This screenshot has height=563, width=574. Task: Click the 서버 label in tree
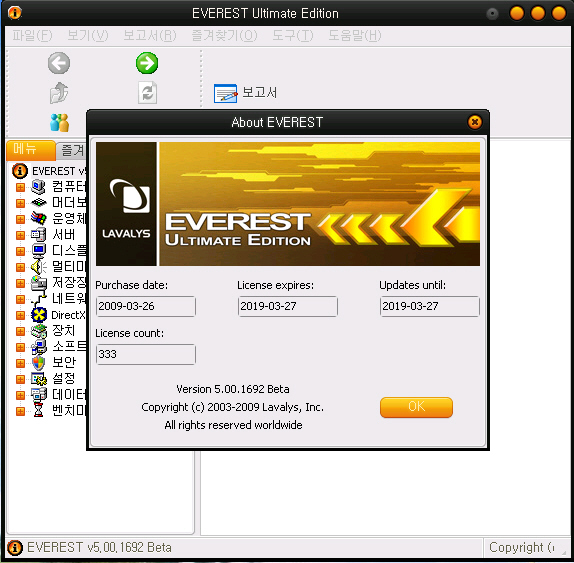coord(64,235)
